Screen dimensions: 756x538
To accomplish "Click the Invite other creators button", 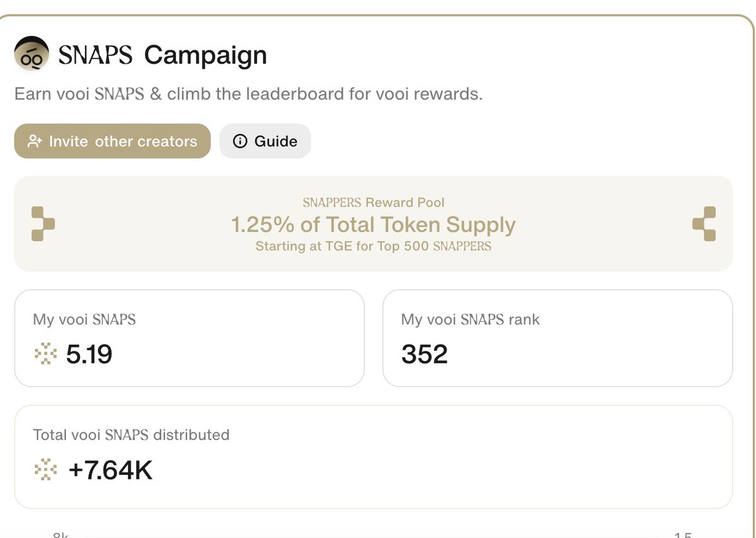I will click(x=112, y=141).
